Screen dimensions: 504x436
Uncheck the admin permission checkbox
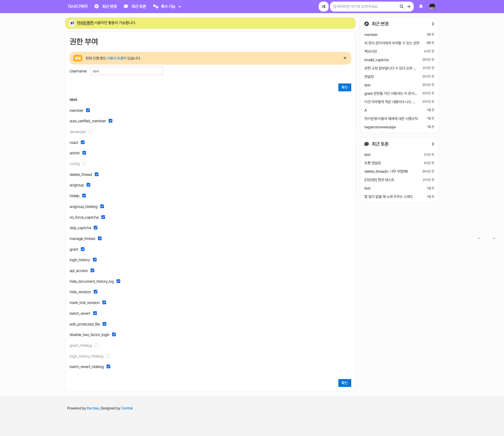(x=84, y=153)
